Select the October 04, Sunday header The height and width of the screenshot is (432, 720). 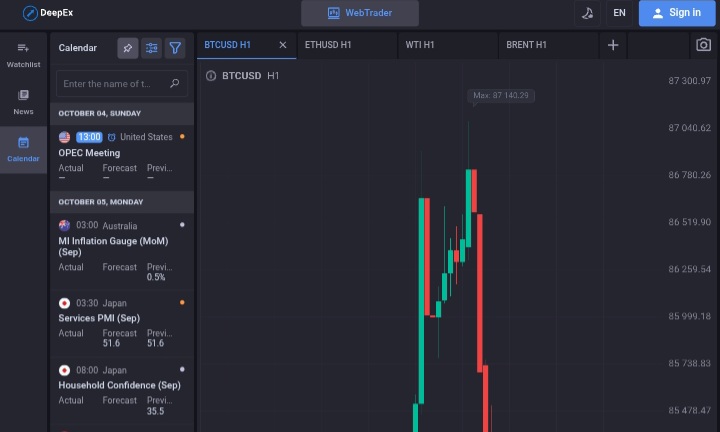click(122, 113)
